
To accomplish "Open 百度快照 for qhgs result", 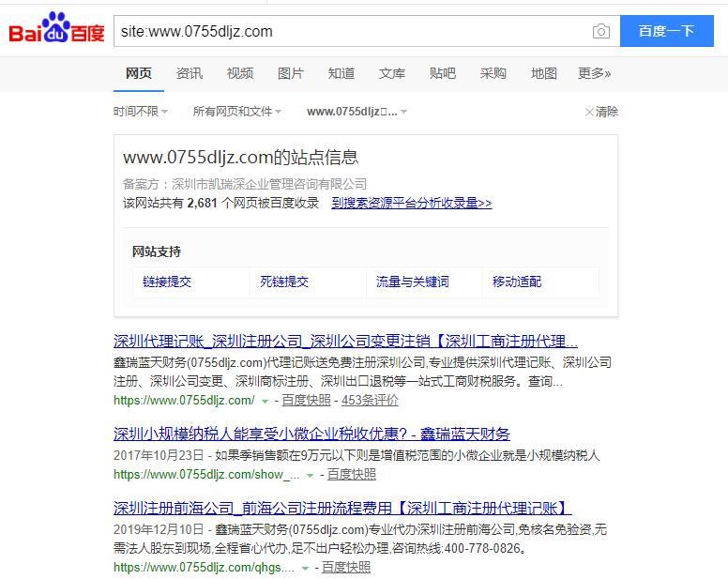I will [x=346, y=568].
